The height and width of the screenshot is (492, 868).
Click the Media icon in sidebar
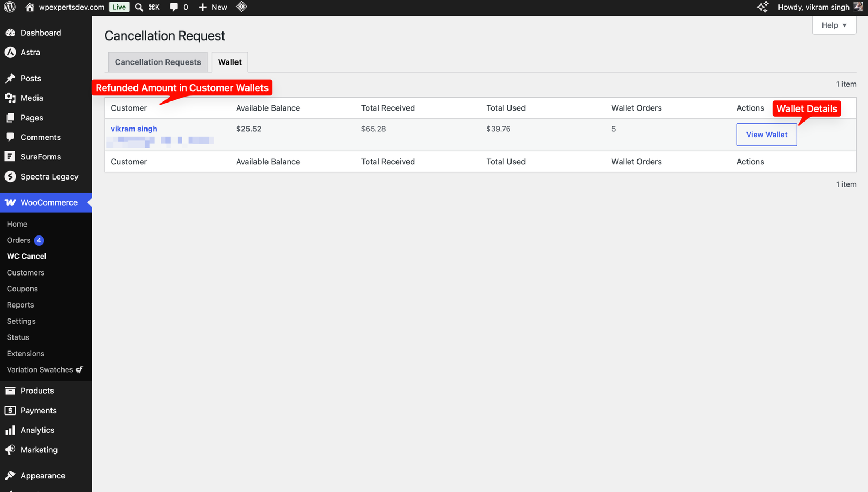coord(10,98)
